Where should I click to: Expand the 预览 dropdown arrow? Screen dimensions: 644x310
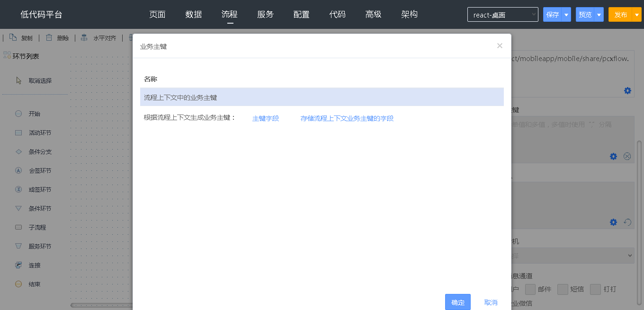[599, 15]
